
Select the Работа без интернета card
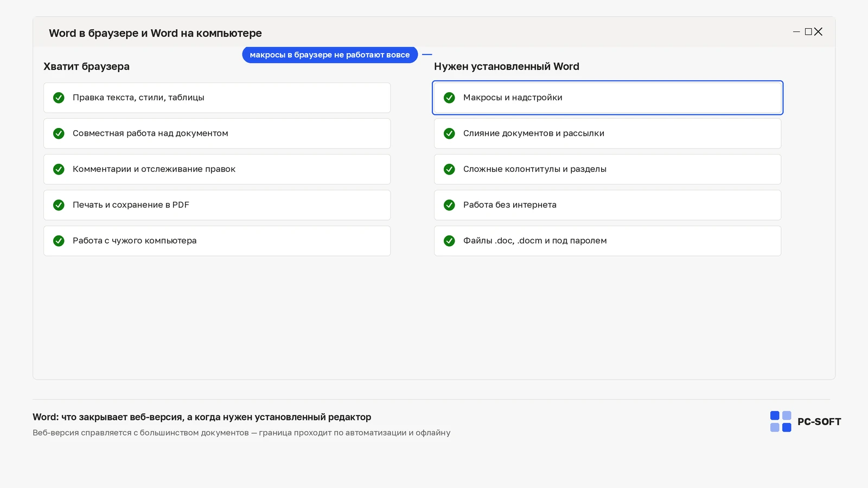coord(608,205)
